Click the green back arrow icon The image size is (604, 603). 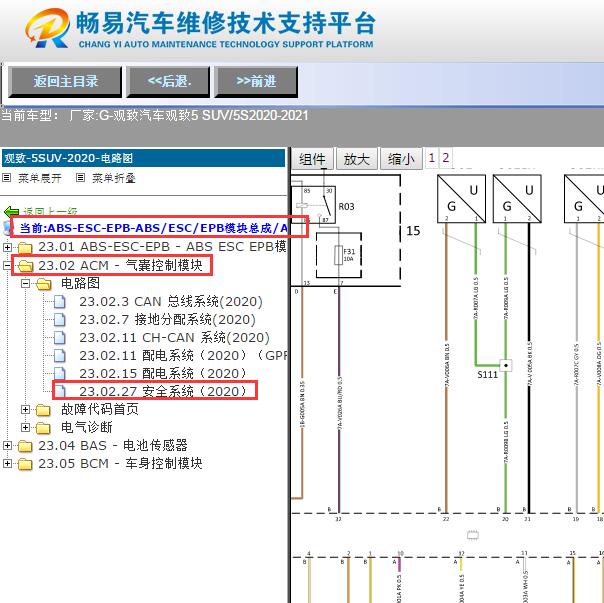11,212
